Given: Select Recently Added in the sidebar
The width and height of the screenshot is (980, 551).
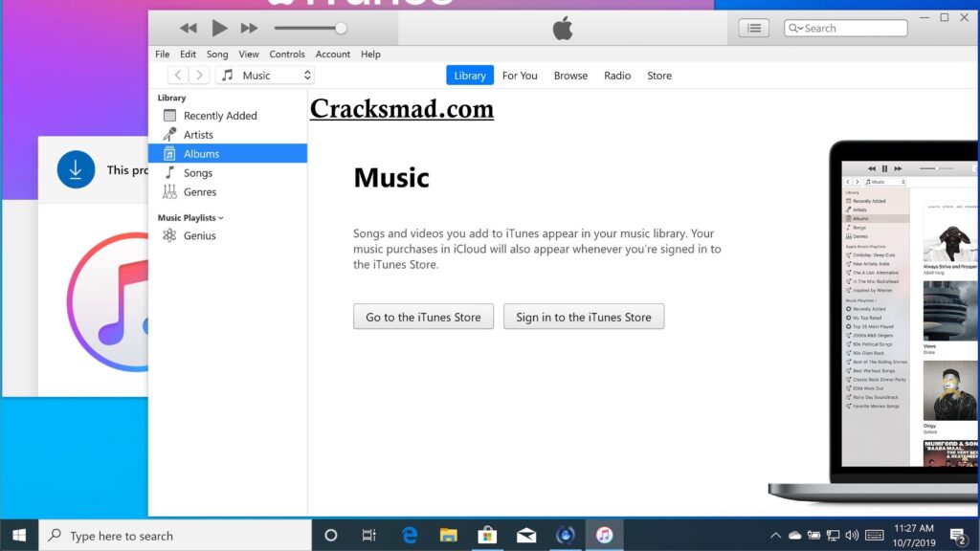Looking at the screenshot, I should [228, 116].
